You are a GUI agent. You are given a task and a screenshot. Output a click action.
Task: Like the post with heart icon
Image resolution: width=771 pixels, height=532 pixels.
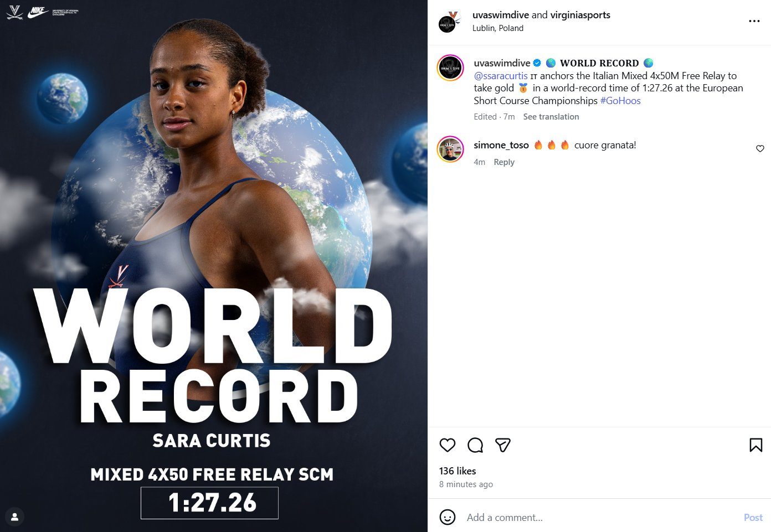[x=447, y=445]
